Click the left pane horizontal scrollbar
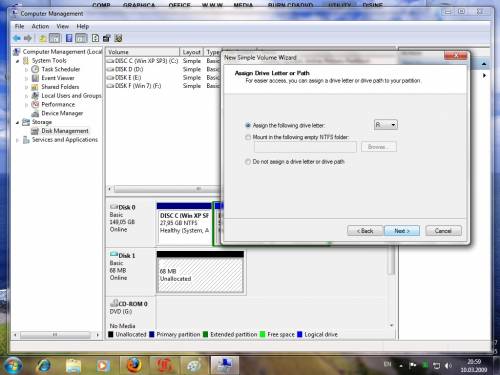 coord(56,334)
